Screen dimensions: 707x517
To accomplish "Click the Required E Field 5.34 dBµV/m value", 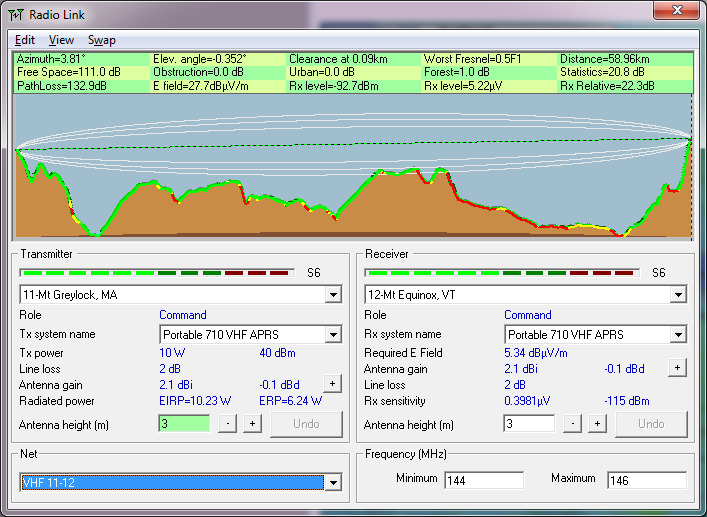I will click(x=536, y=353).
